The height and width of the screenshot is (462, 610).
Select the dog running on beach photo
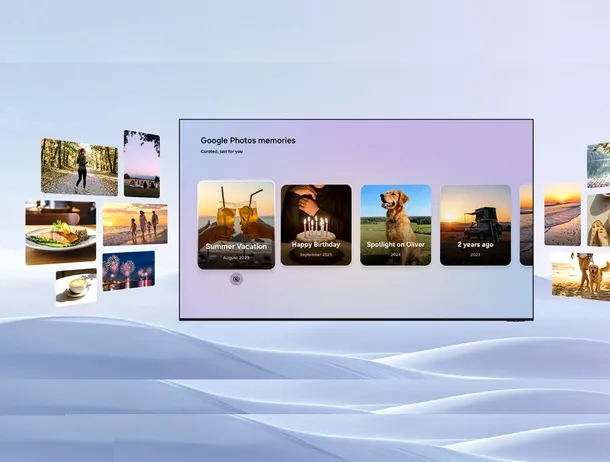click(x=581, y=276)
